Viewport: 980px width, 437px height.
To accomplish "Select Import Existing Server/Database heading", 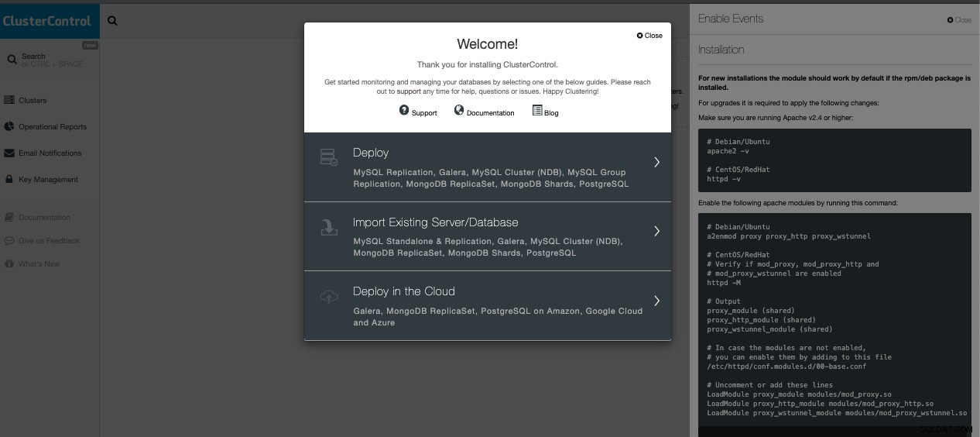I will pos(436,222).
